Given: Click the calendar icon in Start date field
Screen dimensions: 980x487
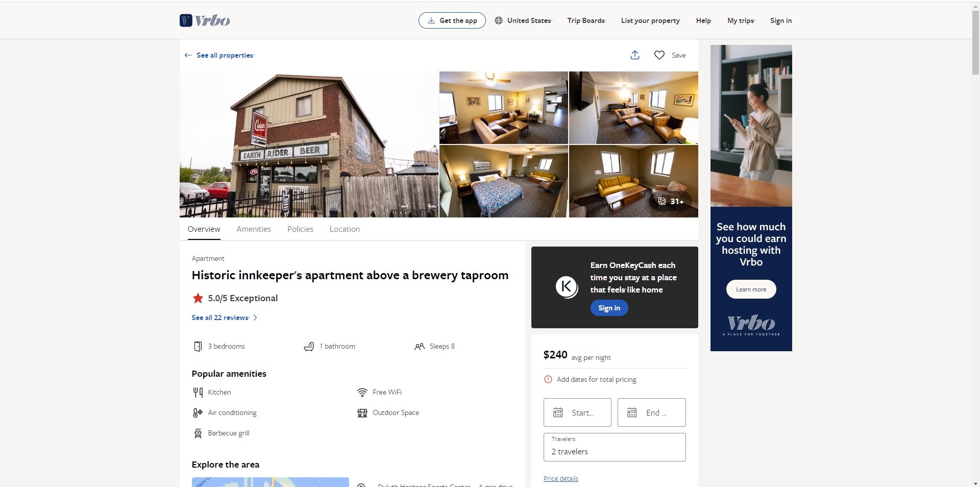Looking at the screenshot, I should pos(558,412).
